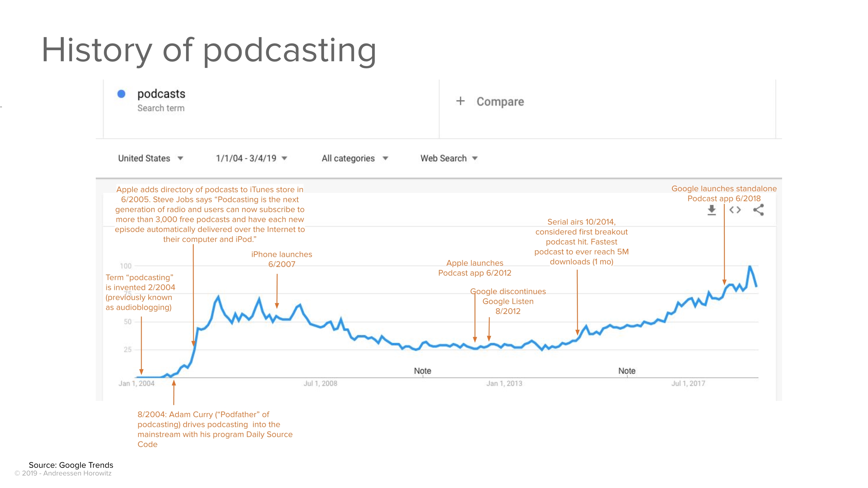The image size is (868, 488).
Task: Click the Jul 1, 2017 axis label
Action: tap(688, 383)
